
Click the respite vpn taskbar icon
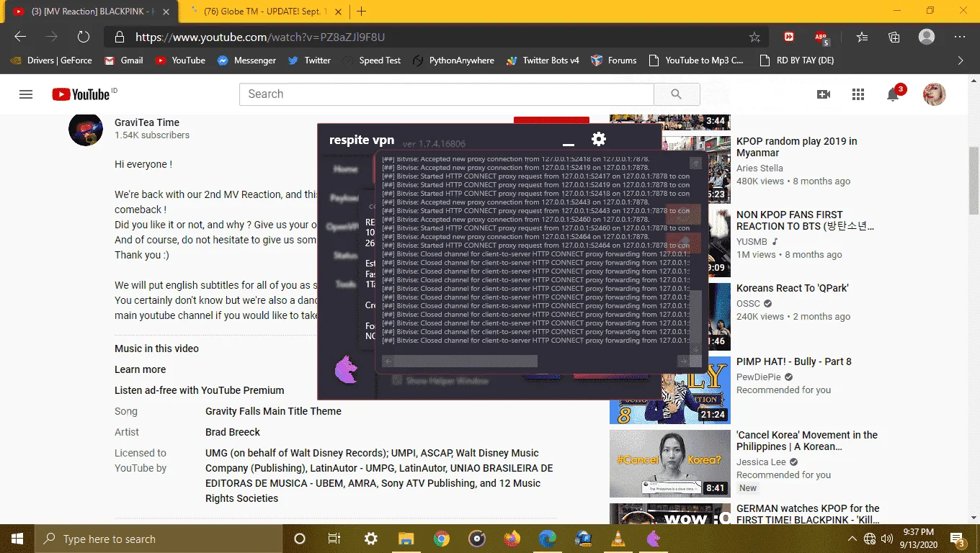(654, 539)
